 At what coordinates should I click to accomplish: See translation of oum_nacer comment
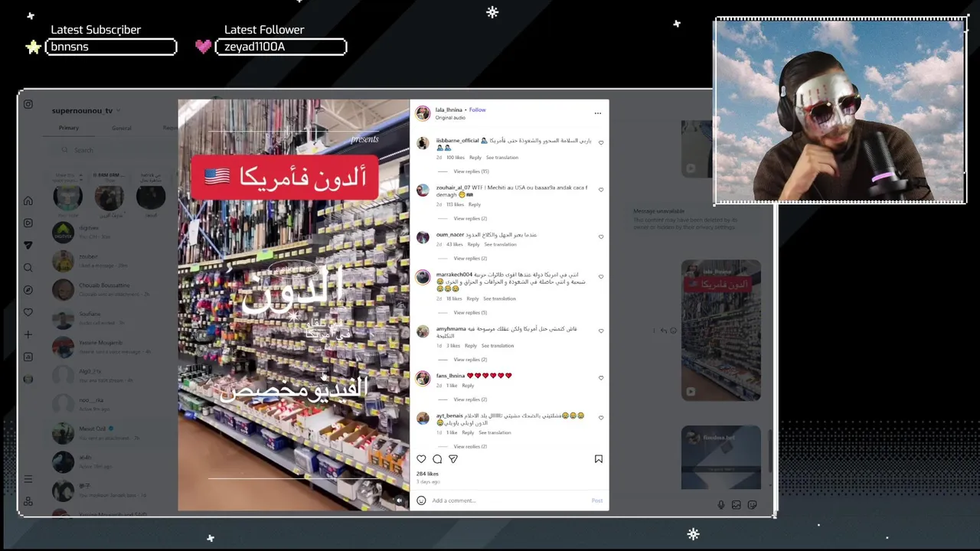[x=500, y=244]
